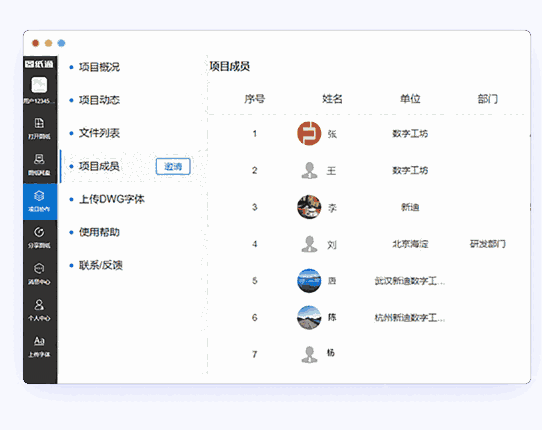Click the red window close dot
This screenshot has height=430, width=542.
click(35, 43)
